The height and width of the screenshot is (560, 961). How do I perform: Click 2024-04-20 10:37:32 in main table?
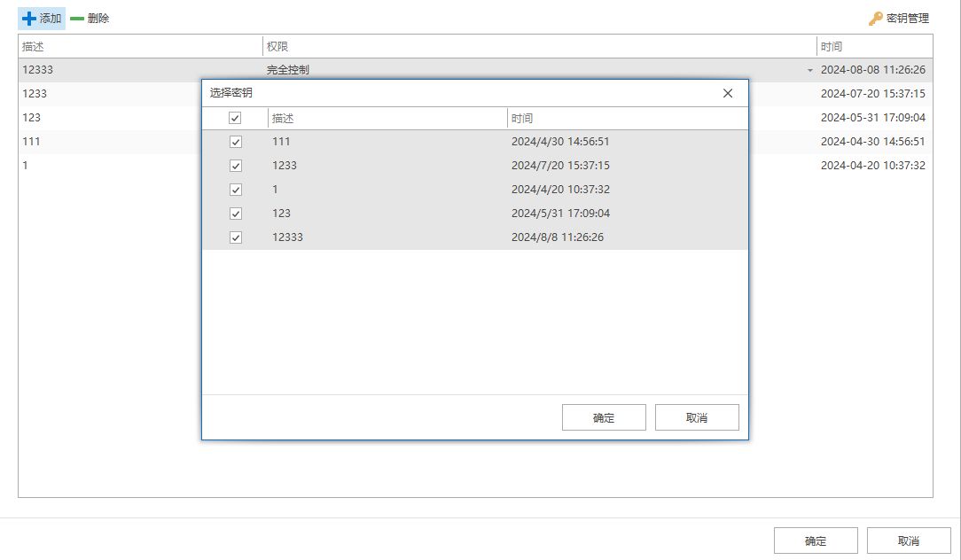872,166
